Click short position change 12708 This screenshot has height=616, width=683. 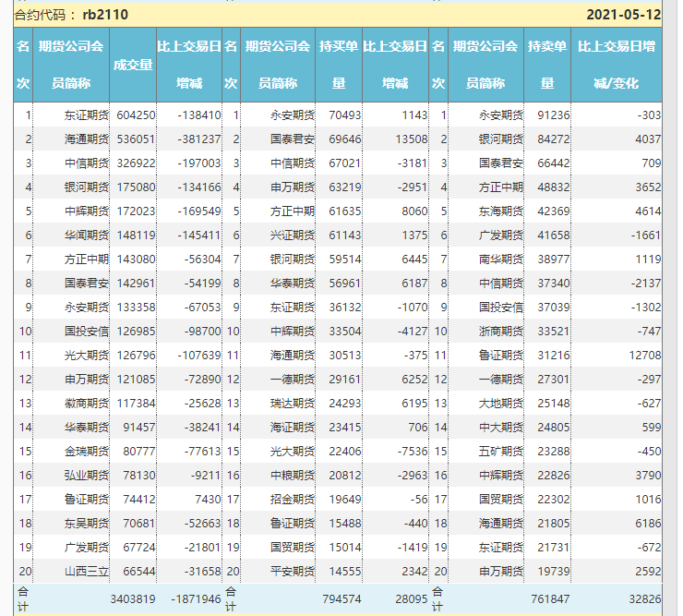[645, 355]
